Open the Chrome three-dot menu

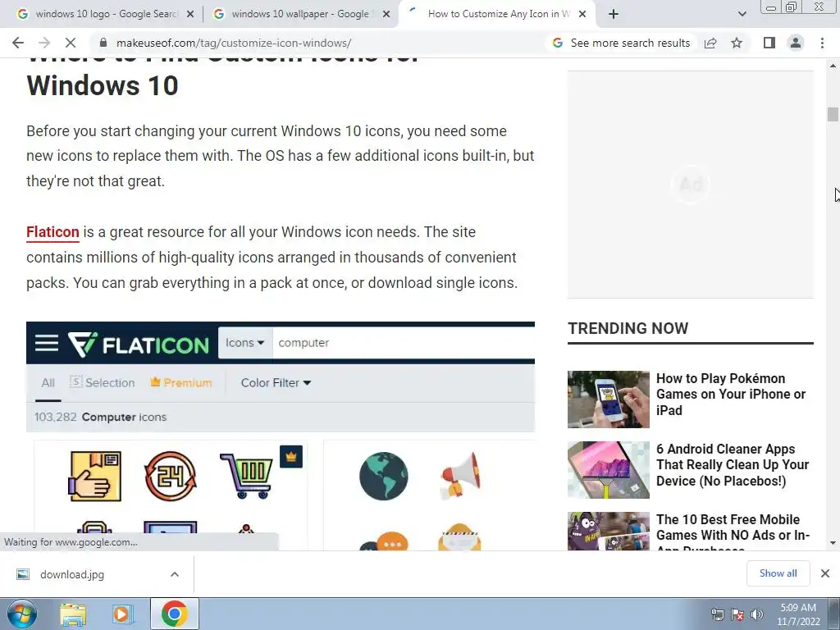pos(822,43)
